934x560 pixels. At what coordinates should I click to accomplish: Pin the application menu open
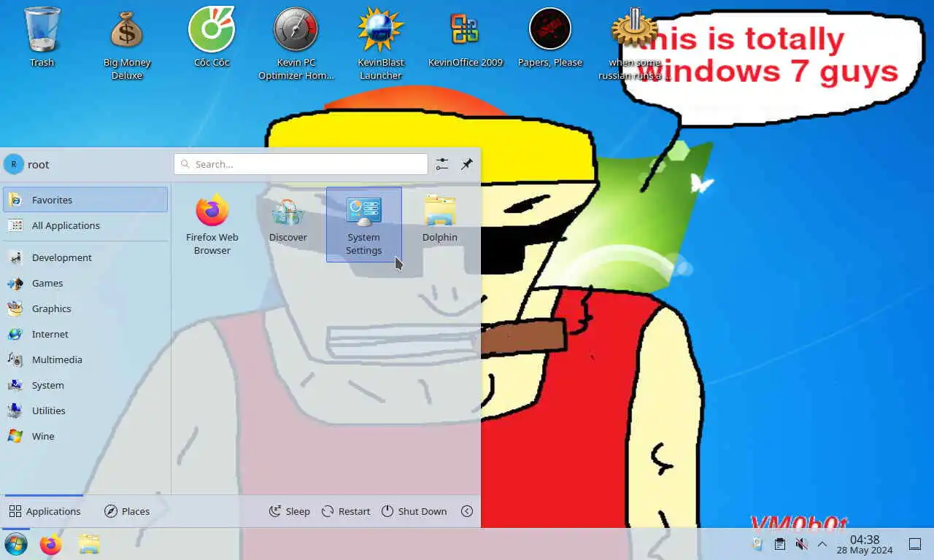click(x=467, y=164)
